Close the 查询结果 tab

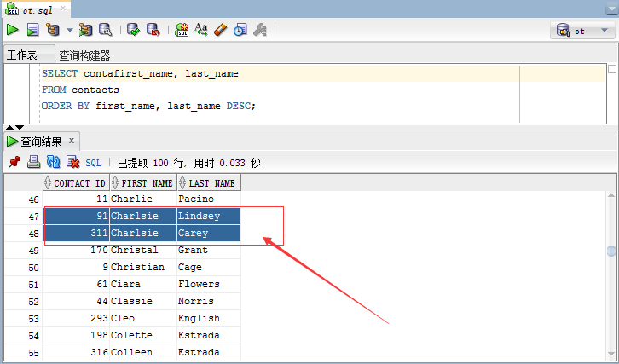[72, 141]
